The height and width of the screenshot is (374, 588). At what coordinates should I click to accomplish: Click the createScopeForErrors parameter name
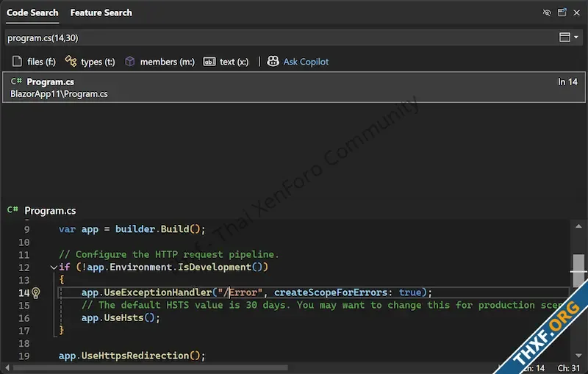coord(331,292)
